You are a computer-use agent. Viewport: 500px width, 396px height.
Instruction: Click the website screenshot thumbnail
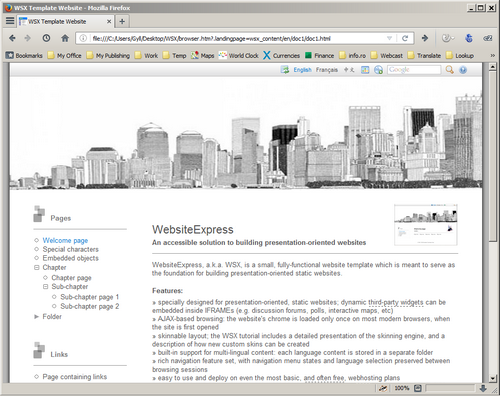pos(426,225)
